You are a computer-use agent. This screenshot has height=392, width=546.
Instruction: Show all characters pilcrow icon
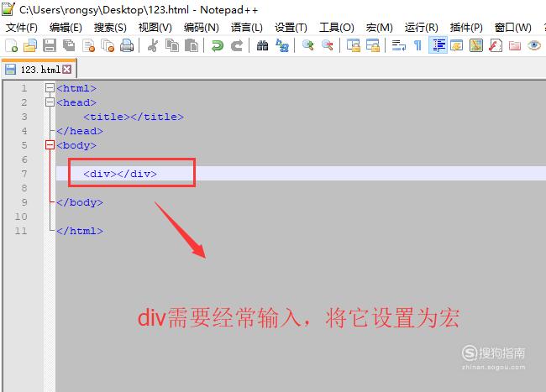pyautogui.click(x=417, y=45)
